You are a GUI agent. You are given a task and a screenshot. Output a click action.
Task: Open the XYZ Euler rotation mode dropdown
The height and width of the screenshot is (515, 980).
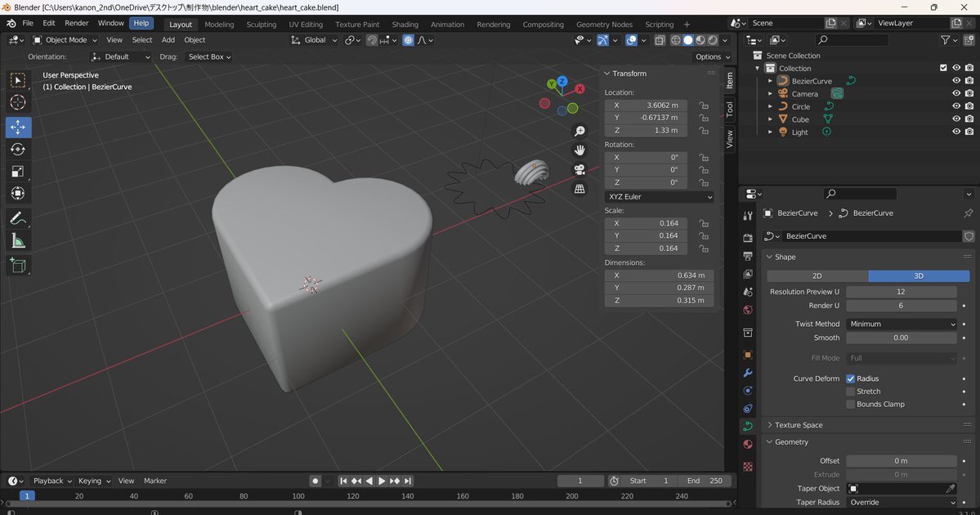coord(660,197)
